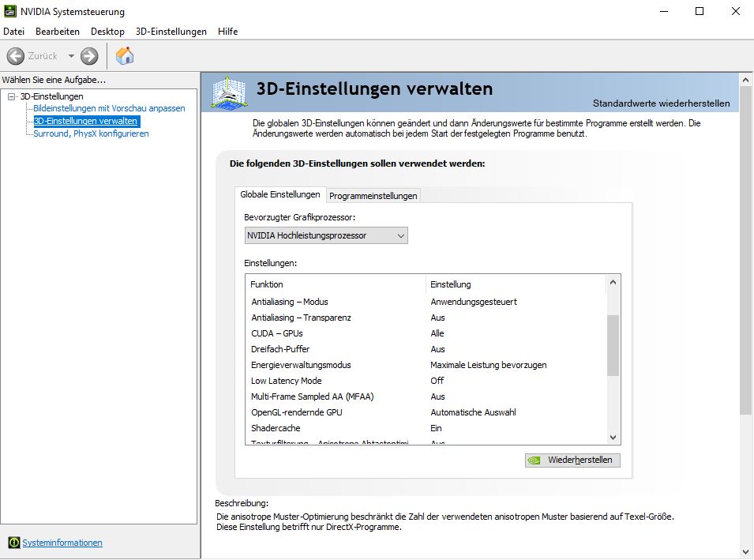Screen dimensions: 754x560
Task: Select 3D-Einstellungen verwalten tree item
Action: pos(87,121)
